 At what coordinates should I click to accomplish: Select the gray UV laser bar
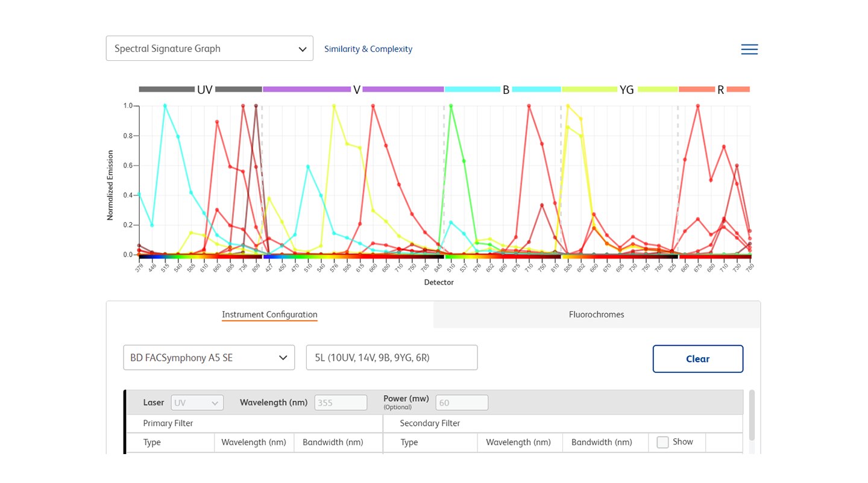tap(167, 90)
